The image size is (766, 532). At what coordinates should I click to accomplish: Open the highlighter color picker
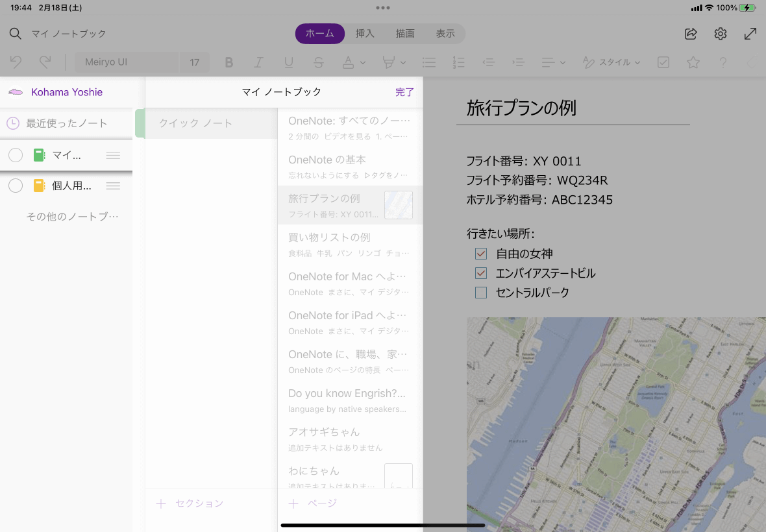click(402, 62)
